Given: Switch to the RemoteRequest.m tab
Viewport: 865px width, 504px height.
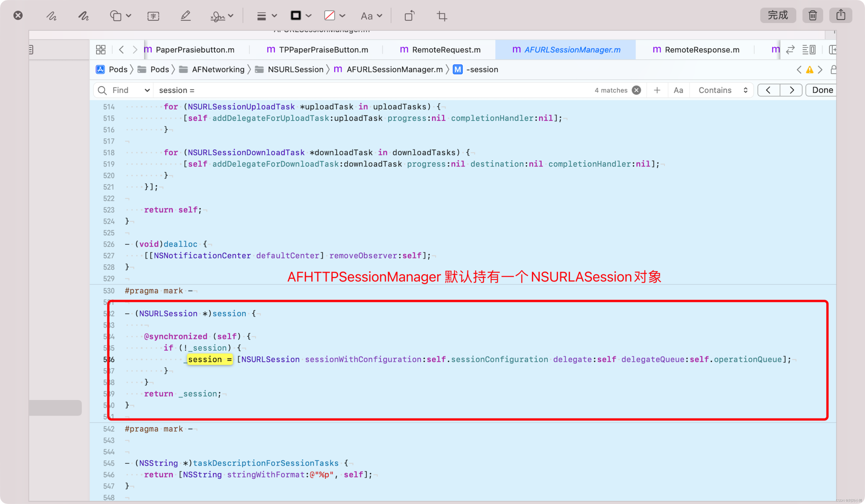Looking at the screenshot, I should [440, 50].
